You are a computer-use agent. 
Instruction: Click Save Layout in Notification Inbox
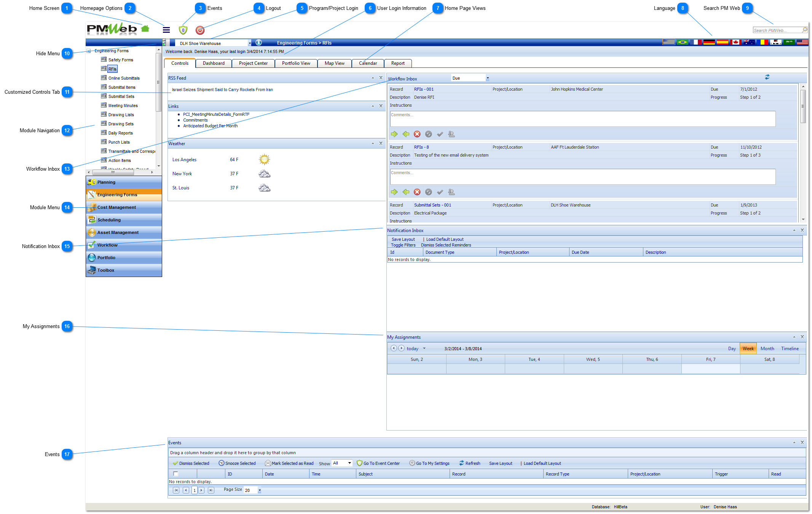coord(403,239)
